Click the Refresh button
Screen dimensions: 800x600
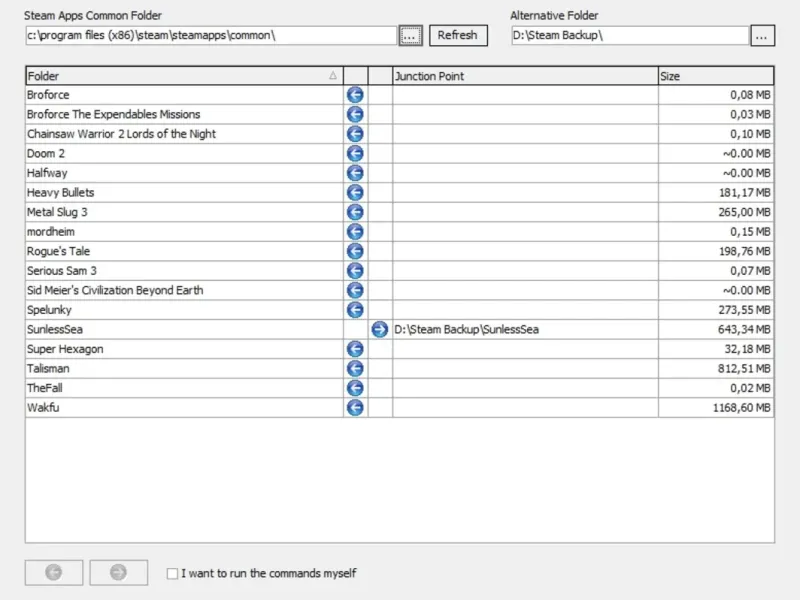(458, 35)
